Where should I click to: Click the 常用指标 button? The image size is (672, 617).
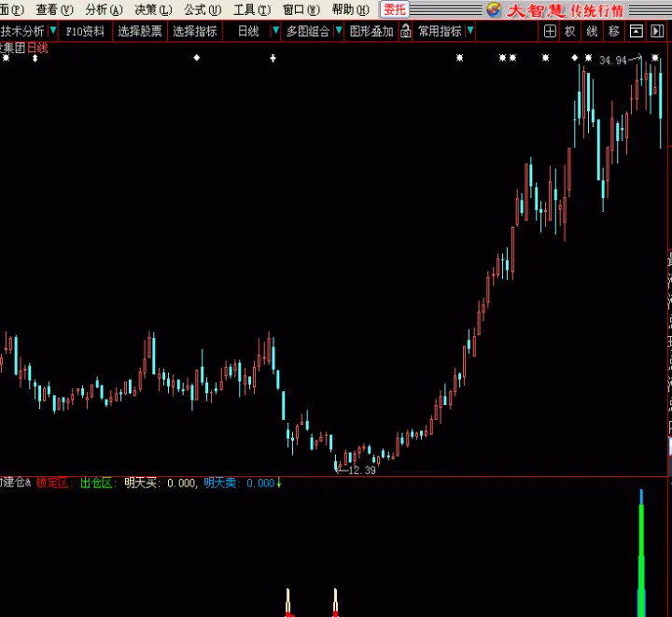tap(440, 32)
